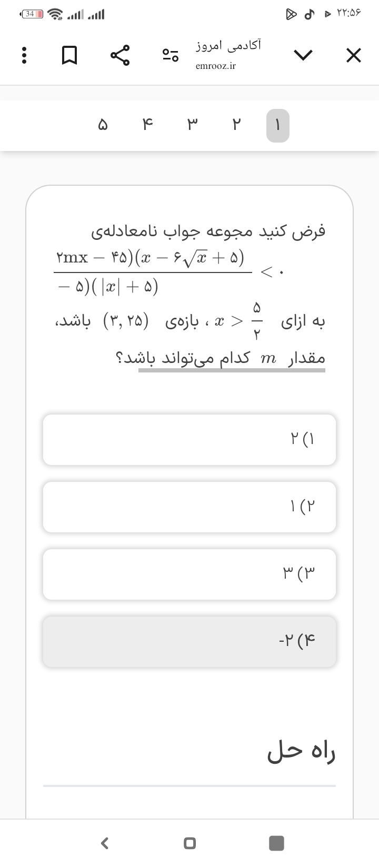
Task: Tap the TikTok notification icon in the status bar
Action: (x=310, y=14)
